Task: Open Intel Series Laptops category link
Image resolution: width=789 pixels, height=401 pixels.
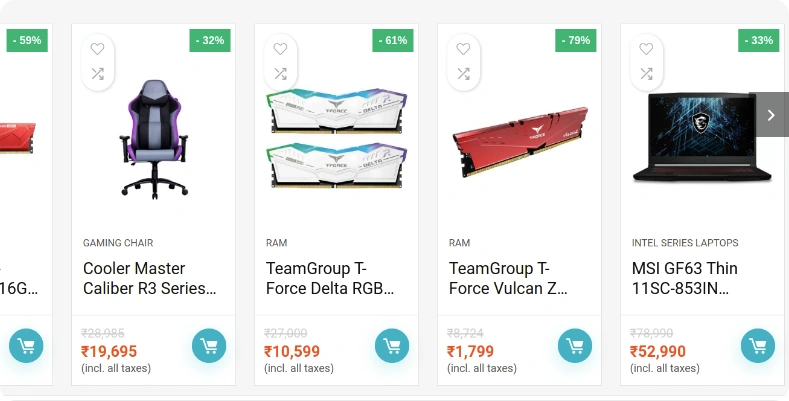Action: pyautogui.click(x=685, y=243)
